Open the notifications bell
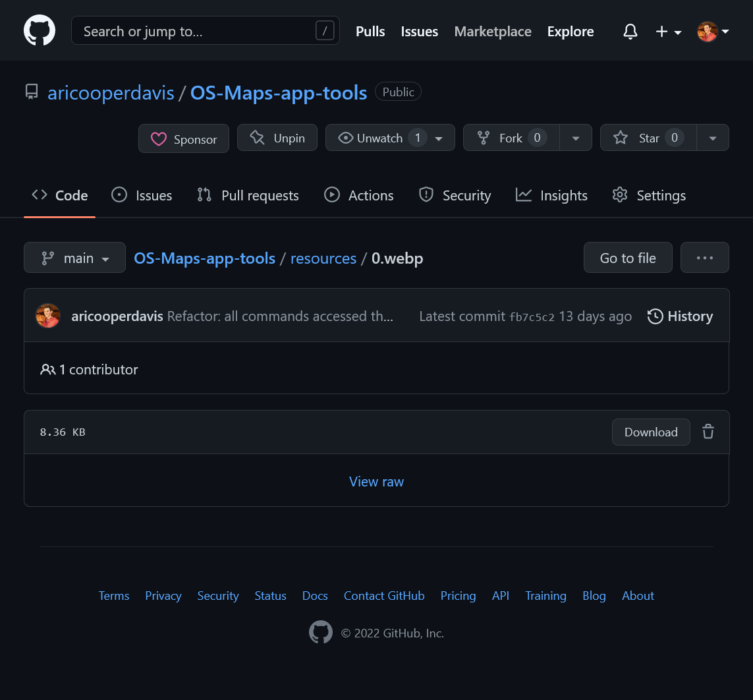753x700 pixels. tap(630, 32)
